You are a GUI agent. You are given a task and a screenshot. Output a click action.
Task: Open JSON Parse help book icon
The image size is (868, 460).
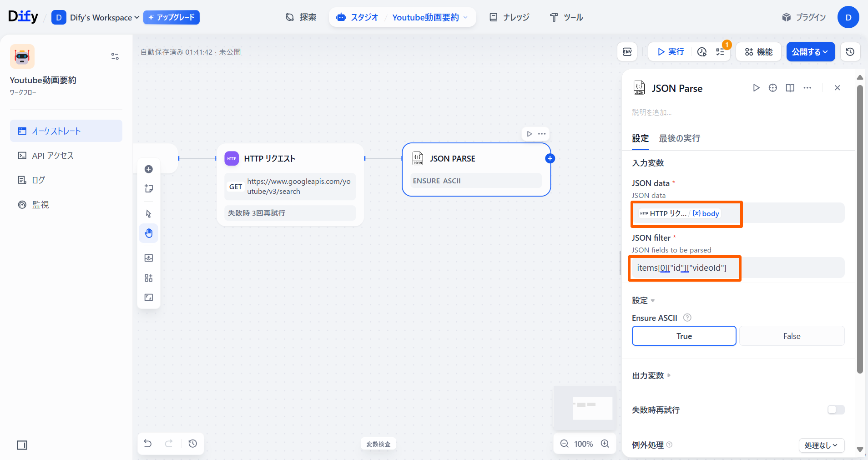pos(790,88)
